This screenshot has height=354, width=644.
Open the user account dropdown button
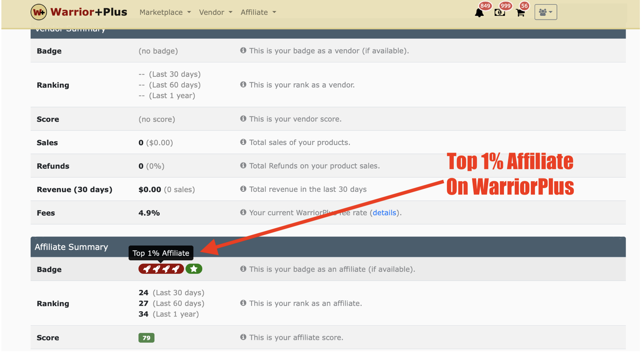[546, 12]
